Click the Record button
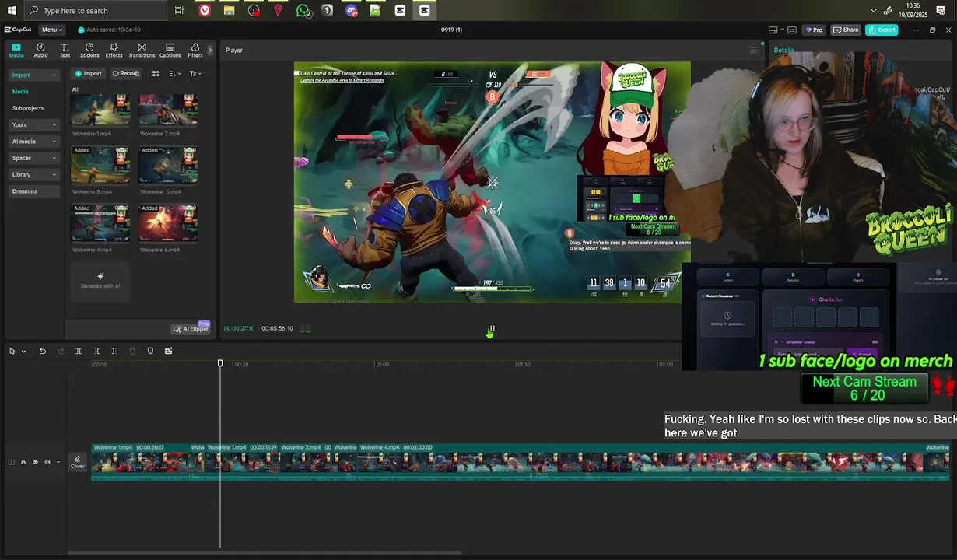The image size is (957, 560). [x=125, y=73]
